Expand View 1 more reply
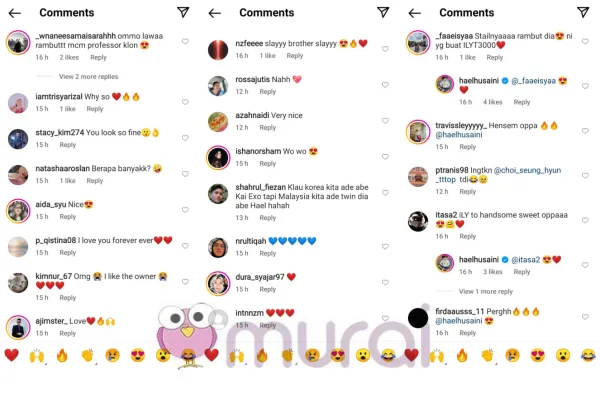Screen dimensions: 600x400 coord(486,292)
